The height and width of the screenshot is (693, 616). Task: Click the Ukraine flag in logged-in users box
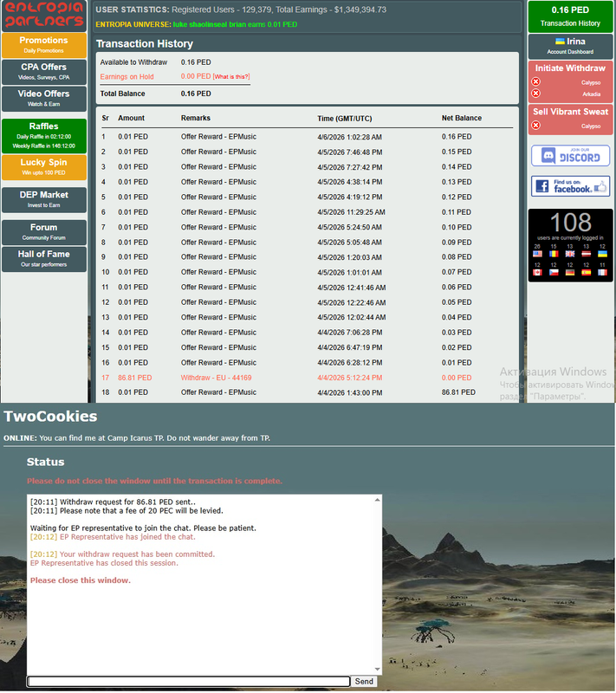(x=602, y=254)
